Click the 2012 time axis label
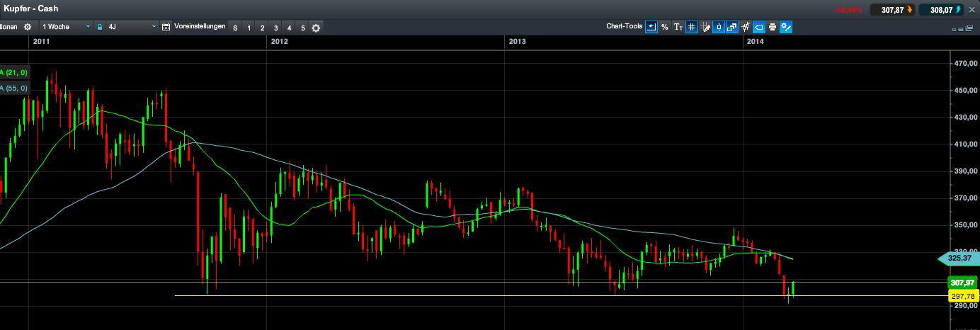This screenshot has height=330, width=980. tap(279, 42)
